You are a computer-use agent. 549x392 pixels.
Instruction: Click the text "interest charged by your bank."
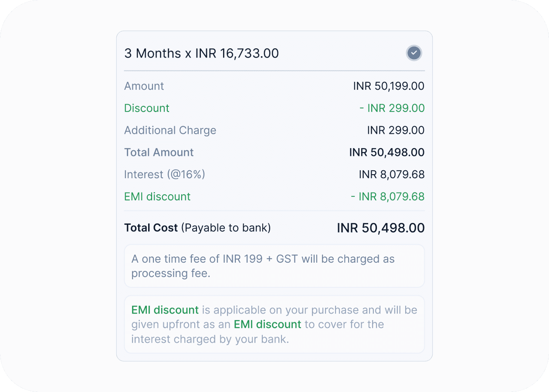210,339
